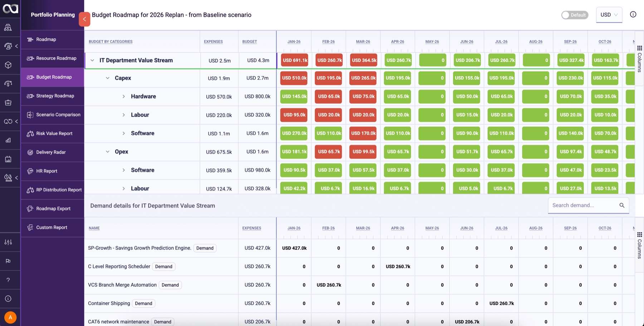Expand the Labour row with USD 220.0k expenses
Screen dimensions: 644x326
coord(123,115)
